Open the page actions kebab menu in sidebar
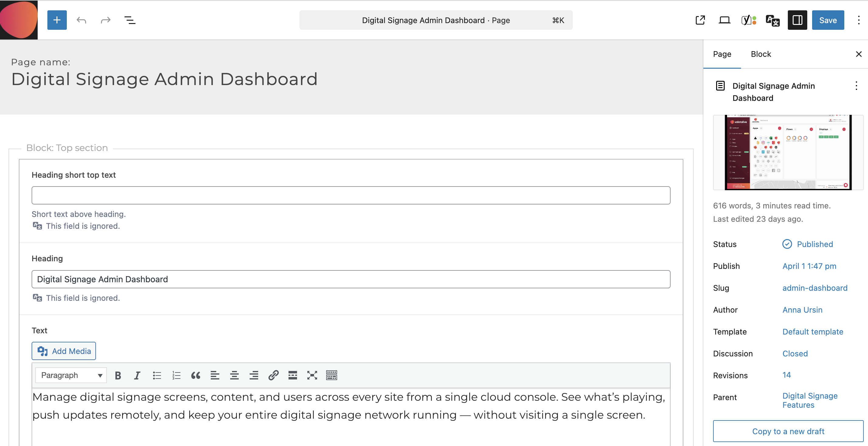The height and width of the screenshot is (446, 868). 856,86
